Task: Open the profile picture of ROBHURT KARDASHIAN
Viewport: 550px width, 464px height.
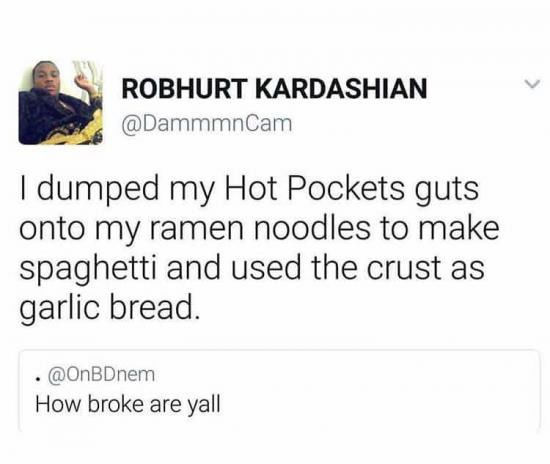Action: [60, 102]
